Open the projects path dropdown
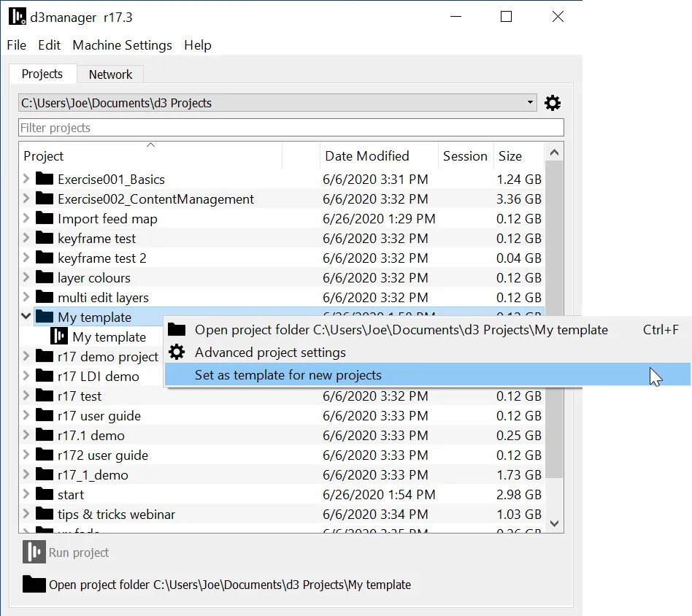This screenshot has width=692, height=616. pyautogui.click(x=530, y=102)
